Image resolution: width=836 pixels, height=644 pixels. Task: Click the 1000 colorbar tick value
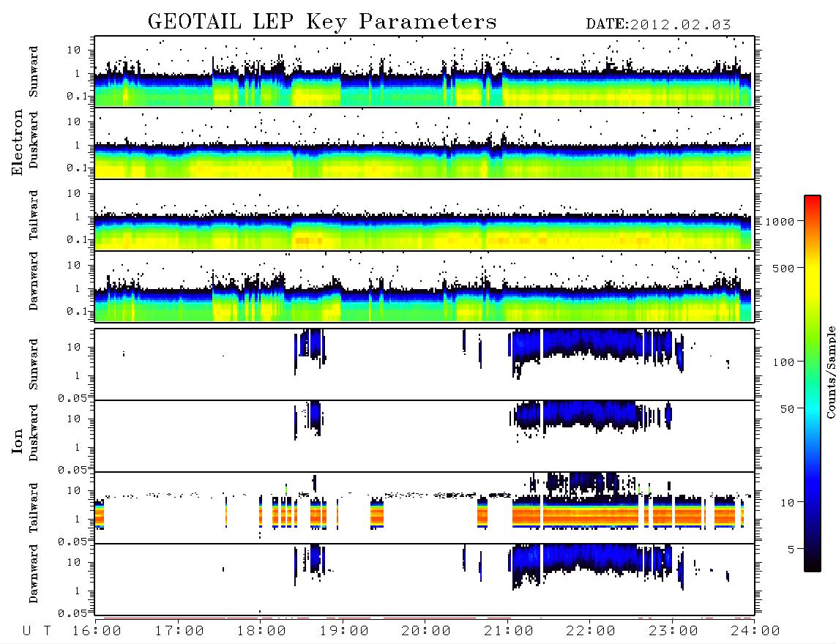(x=780, y=222)
